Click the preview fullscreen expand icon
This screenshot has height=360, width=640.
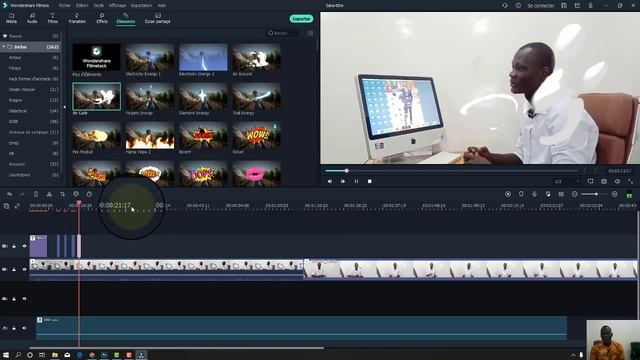pos(631,181)
